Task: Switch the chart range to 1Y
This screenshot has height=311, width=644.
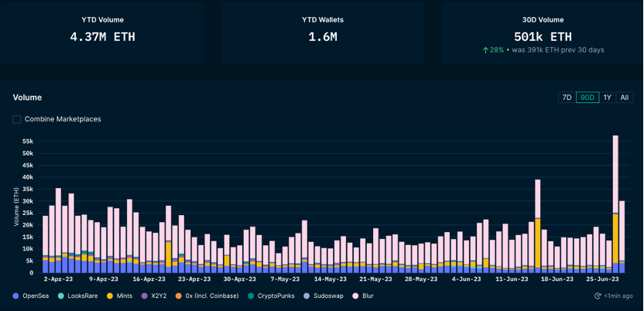Action: click(x=608, y=97)
